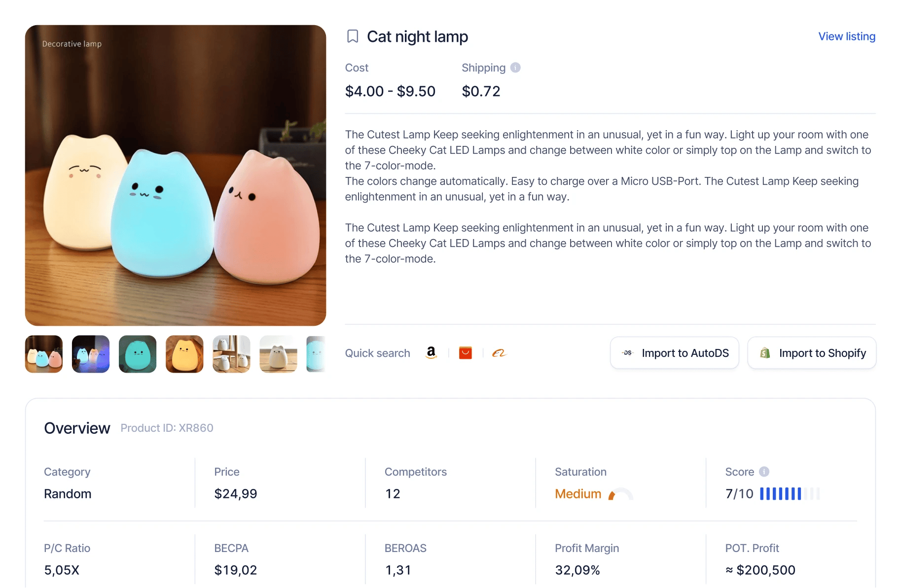Select the first three-lamps thumbnail

click(x=44, y=354)
